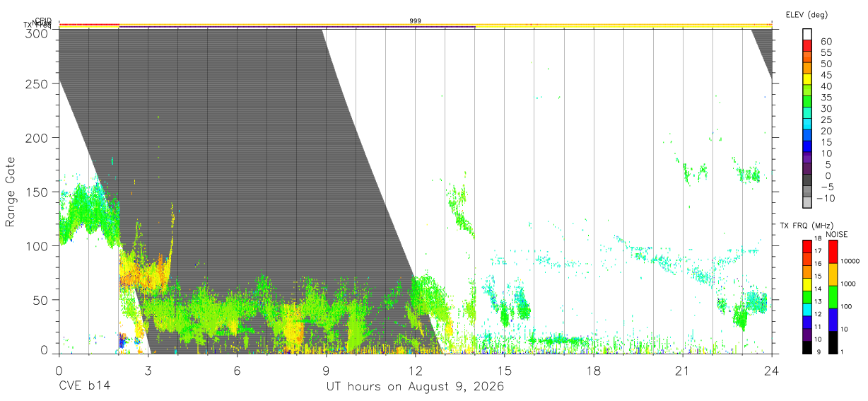The image size is (868, 401).
Task: Click the '25' label on ELEV scale
Action: [826, 120]
